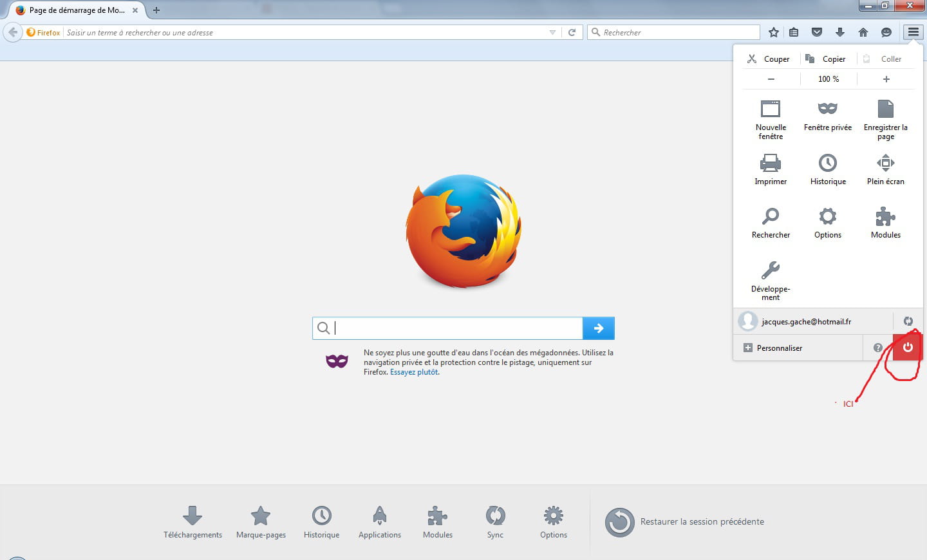Open Options gear at page bottom
927x560 pixels.
pos(554,522)
